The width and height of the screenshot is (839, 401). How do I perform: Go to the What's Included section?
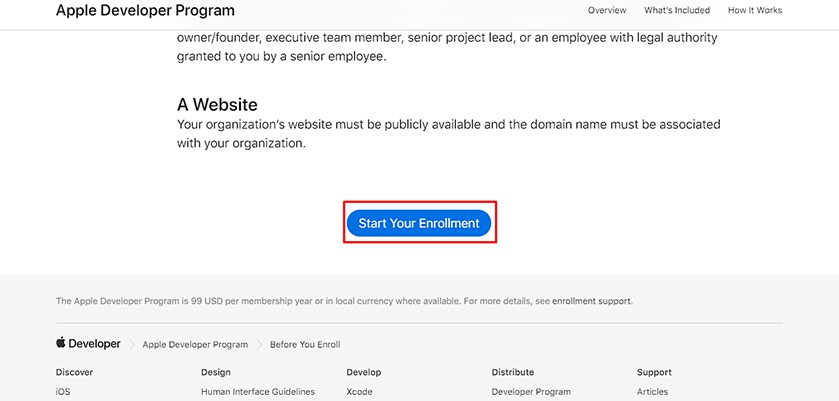click(x=677, y=10)
